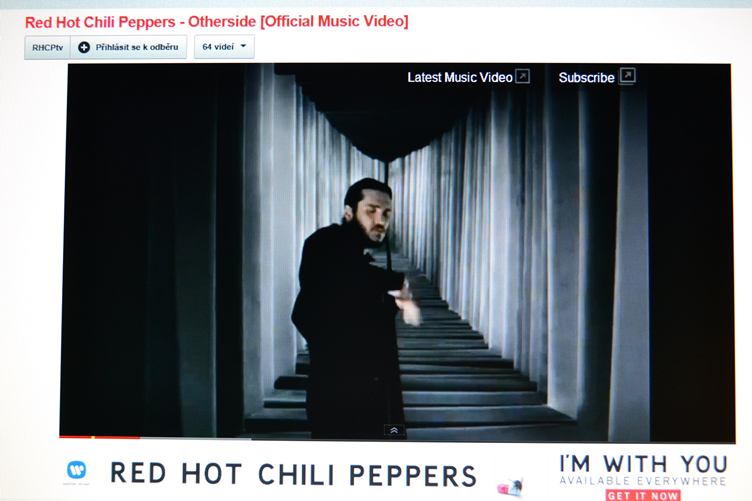Click the I'M WITH YOU album text
752x501 pixels.
(643, 464)
